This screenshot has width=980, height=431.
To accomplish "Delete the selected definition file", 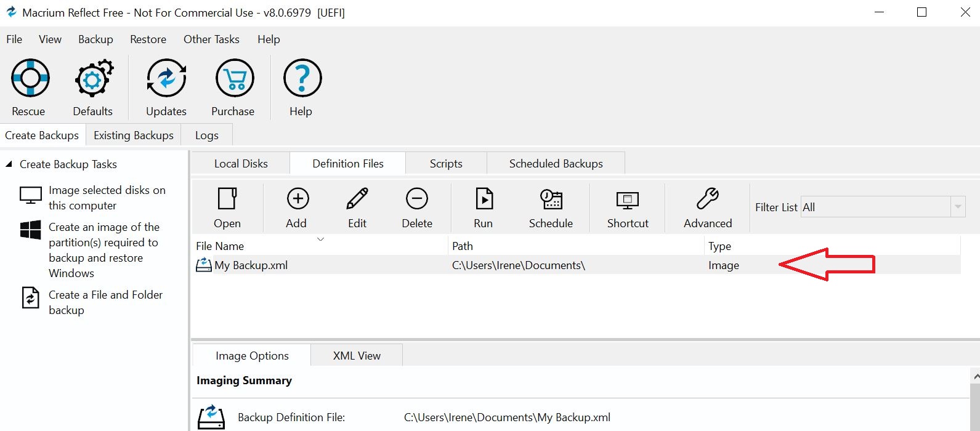I will pos(417,207).
